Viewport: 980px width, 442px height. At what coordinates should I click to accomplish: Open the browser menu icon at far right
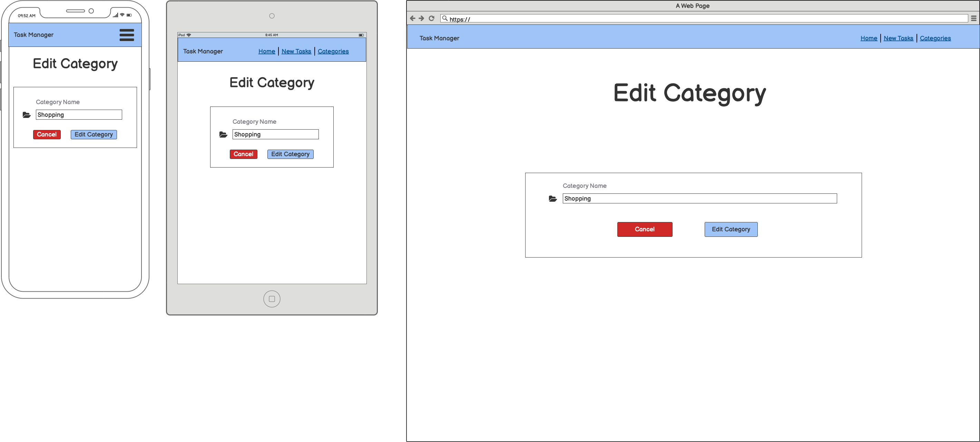click(973, 18)
